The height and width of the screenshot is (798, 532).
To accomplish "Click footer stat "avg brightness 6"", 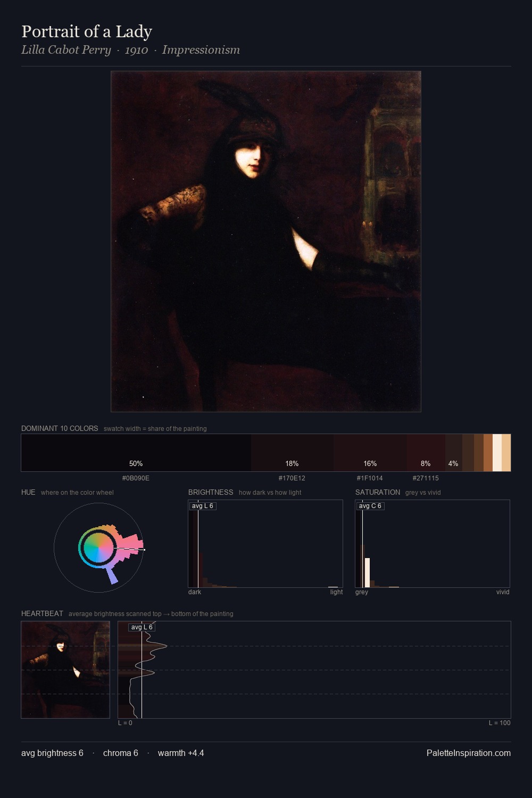I will tap(52, 753).
